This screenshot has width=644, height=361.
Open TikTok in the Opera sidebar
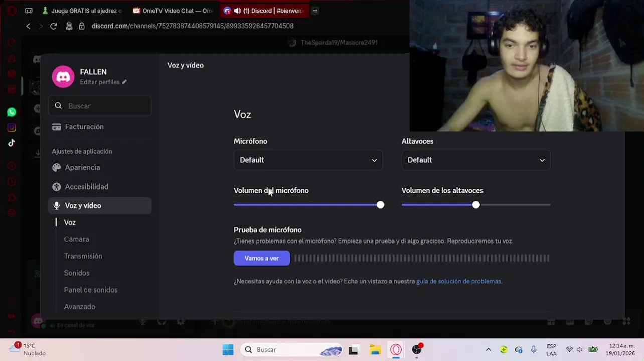[12, 143]
